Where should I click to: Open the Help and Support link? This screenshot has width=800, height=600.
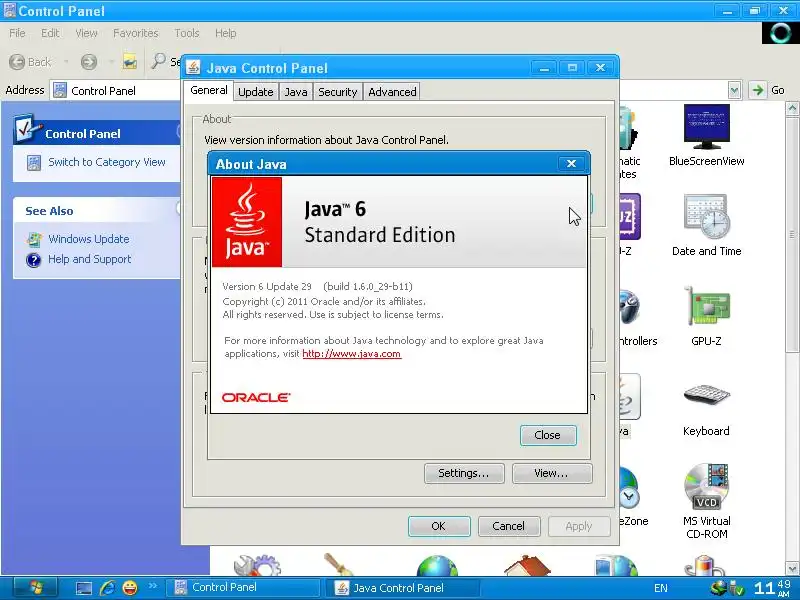89,259
